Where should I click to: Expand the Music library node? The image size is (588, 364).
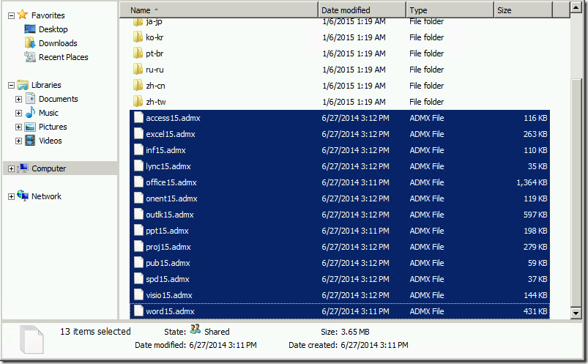pyautogui.click(x=18, y=113)
